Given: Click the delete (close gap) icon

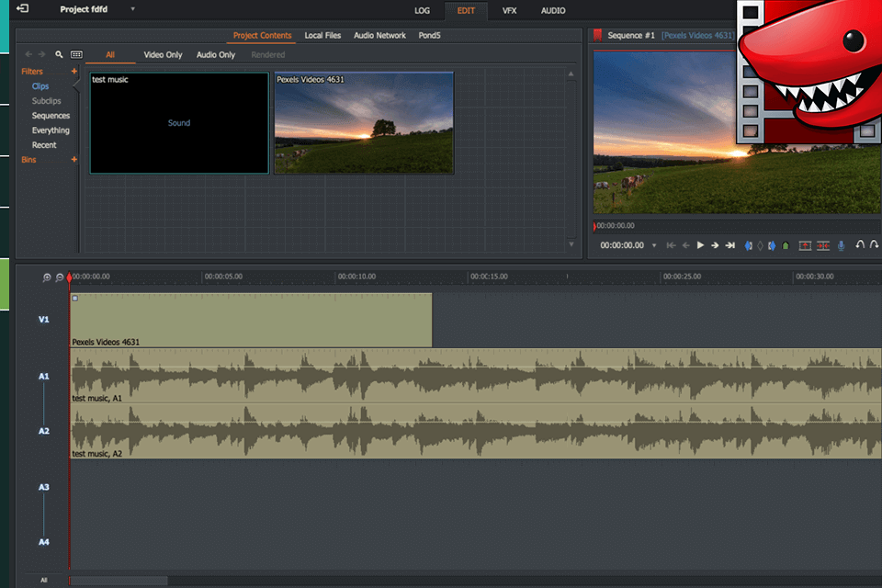Looking at the screenshot, I should tap(823, 245).
